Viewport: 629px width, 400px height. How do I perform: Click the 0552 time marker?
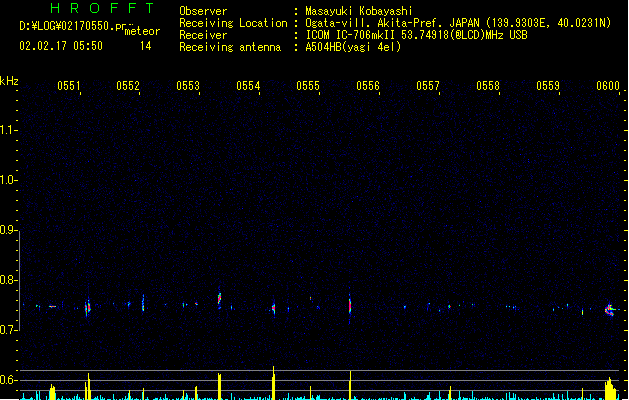[128, 86]
